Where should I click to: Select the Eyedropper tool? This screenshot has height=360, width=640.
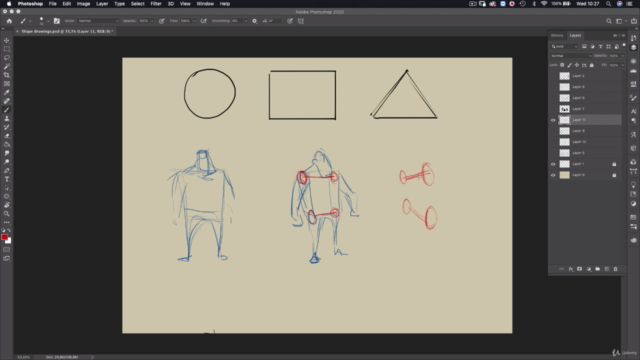7,92
